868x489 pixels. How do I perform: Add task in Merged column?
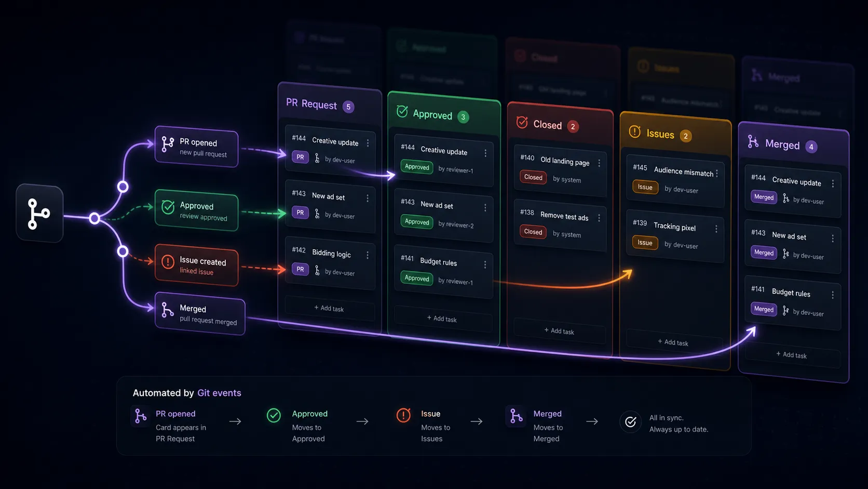coord(792,355)
